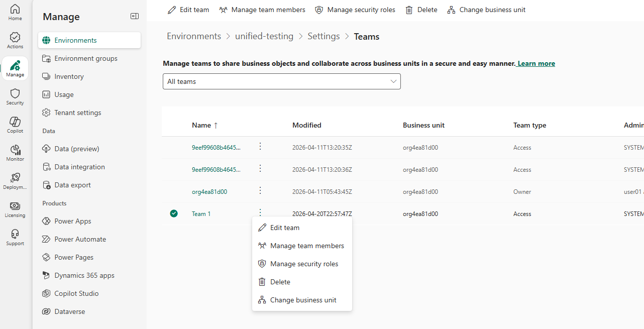Open Home in the left rail
The height and width of the screenshot is (329, 644).
click(x=15, y=13)
